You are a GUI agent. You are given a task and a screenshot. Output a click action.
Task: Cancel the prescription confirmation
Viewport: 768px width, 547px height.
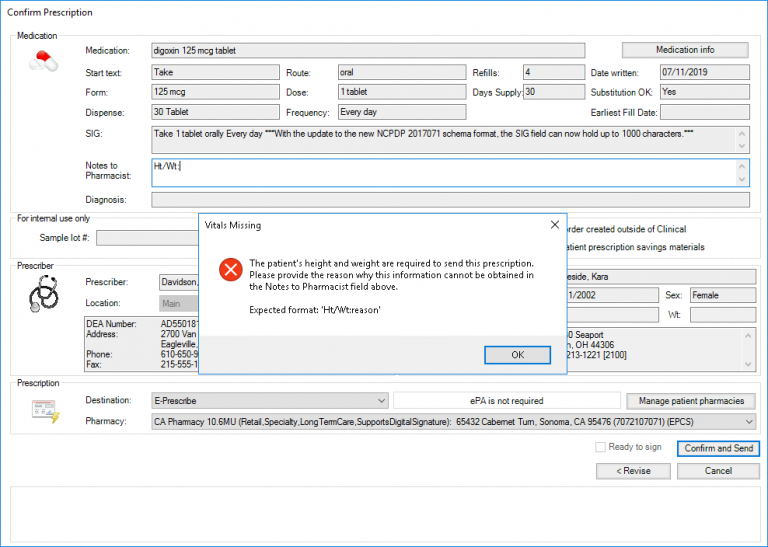[718, 470]
